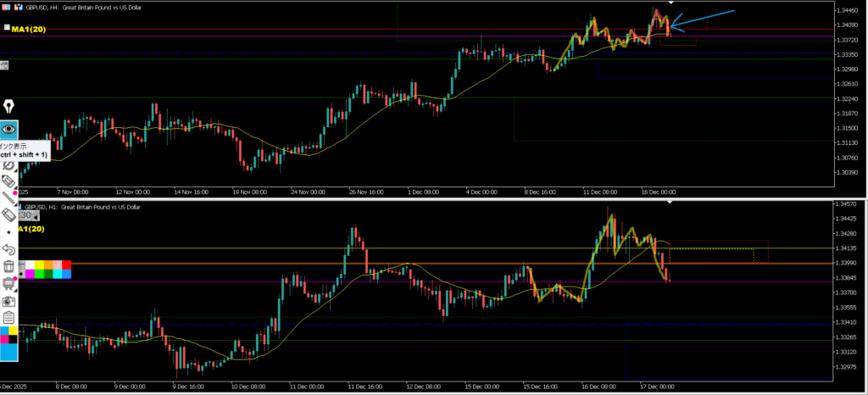Image resolution: width=868 pixels, height=395 pixels.
Task: Click the undo arrow icon
Action: [9, 249]
